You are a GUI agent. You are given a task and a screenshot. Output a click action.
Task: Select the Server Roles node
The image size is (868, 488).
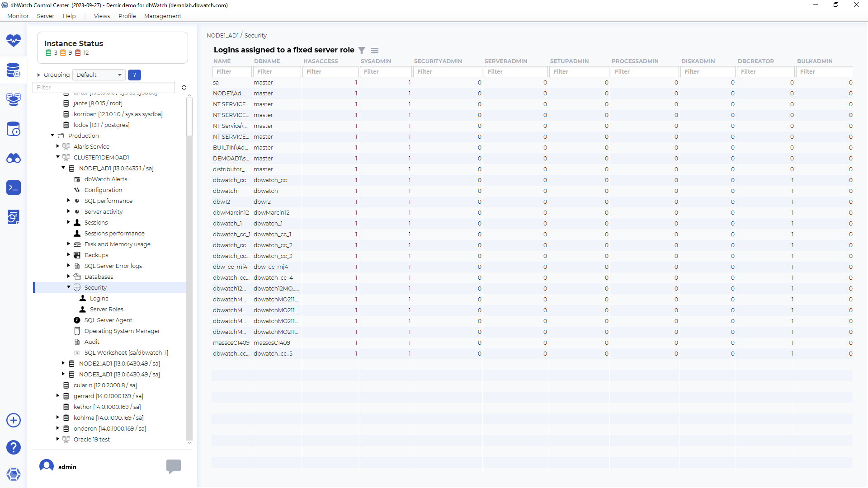106,310
